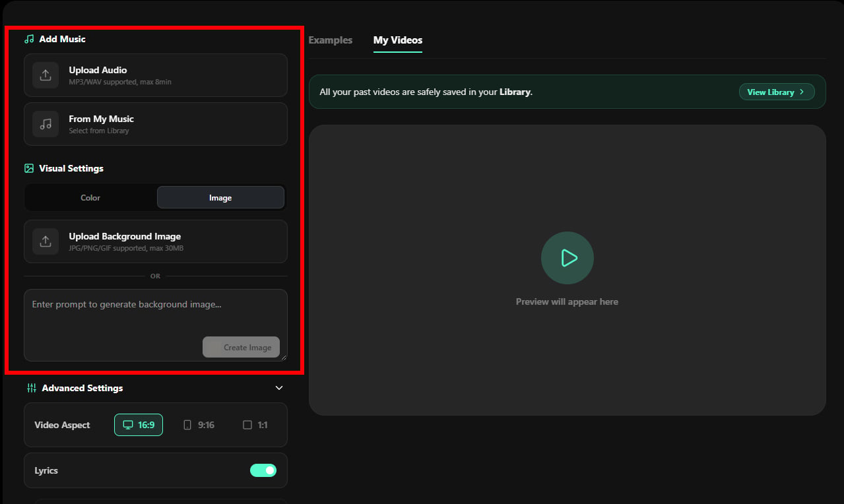Select the Image background mode
Screen dimensions: 844x504
tap(220, 197)
